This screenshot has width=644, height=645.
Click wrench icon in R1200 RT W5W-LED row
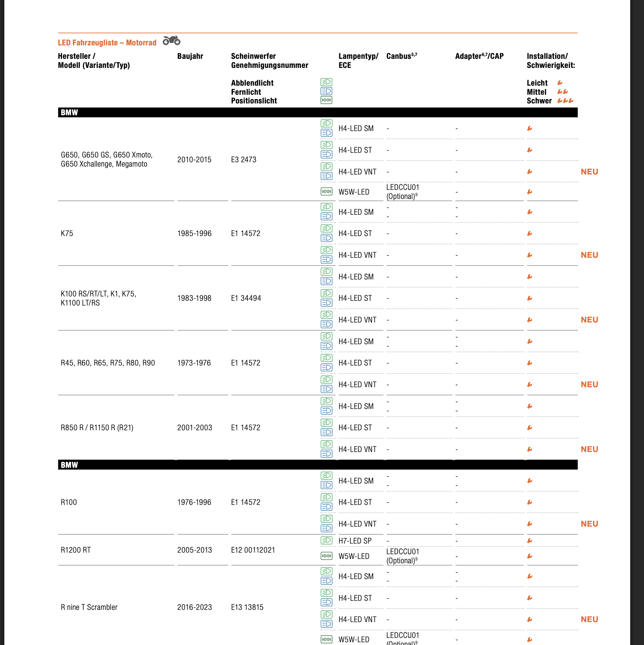tap(530, 556)
